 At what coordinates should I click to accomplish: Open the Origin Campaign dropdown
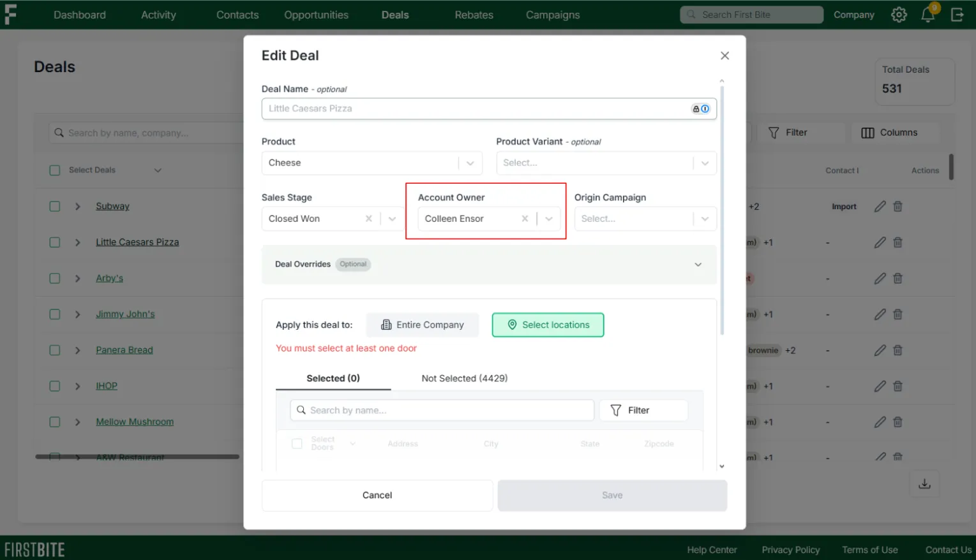click(x=645, y=219)
